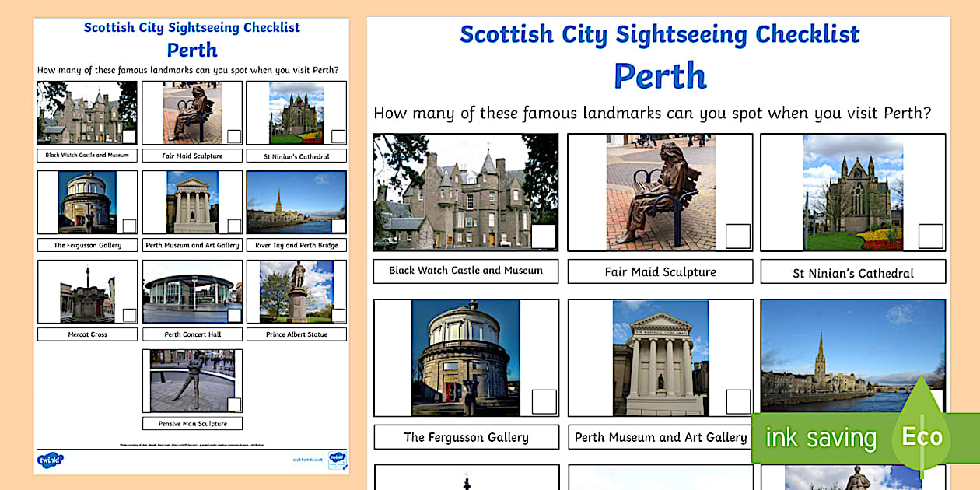Click the Prince Albert Statue image

(x=296, y=292)
